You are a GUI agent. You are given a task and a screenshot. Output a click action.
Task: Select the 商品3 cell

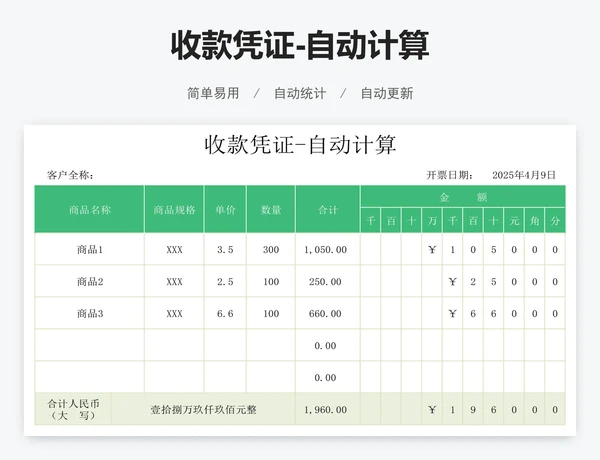point(90,314)
